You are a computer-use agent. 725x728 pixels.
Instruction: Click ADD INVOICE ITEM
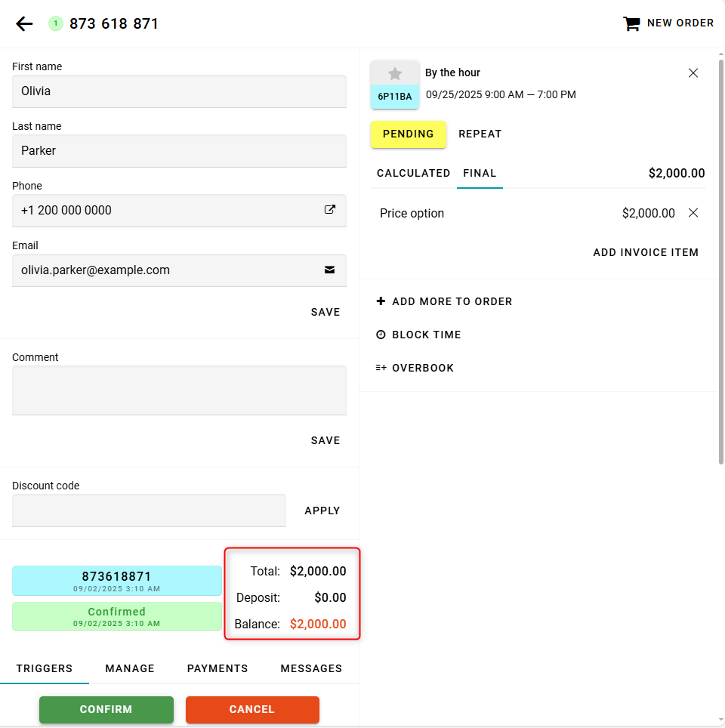point(646,252)
